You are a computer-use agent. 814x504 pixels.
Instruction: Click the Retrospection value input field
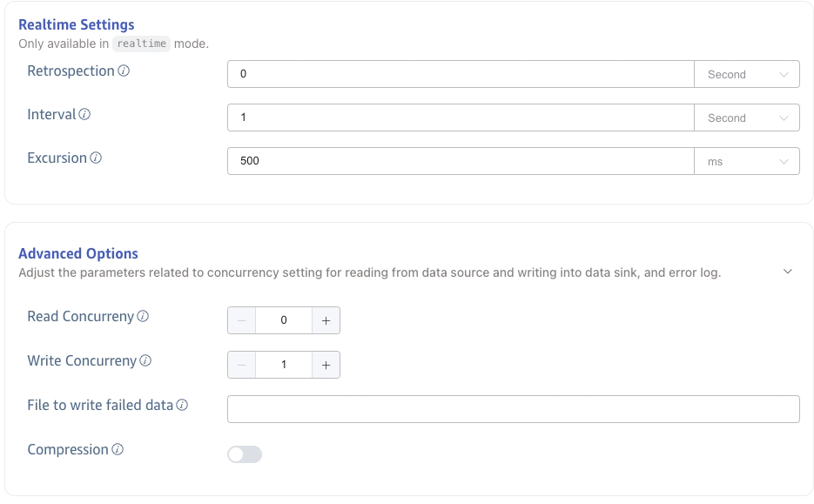tap(460, 74)
